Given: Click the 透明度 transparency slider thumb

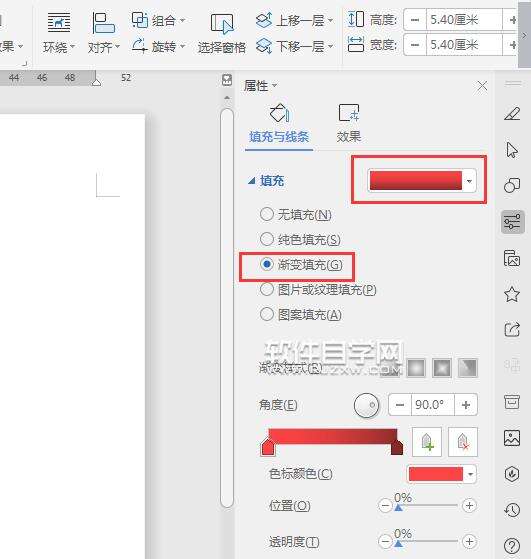Looking at the screenshot, I should 399,544.
